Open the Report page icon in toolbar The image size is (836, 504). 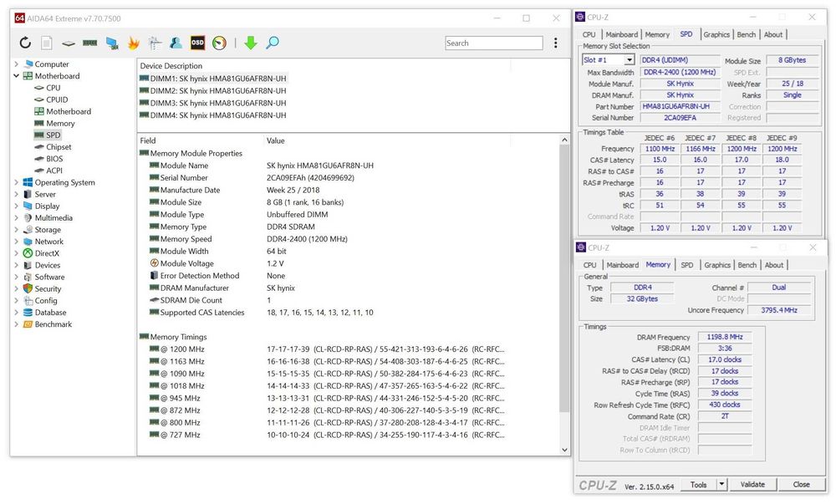47,43
